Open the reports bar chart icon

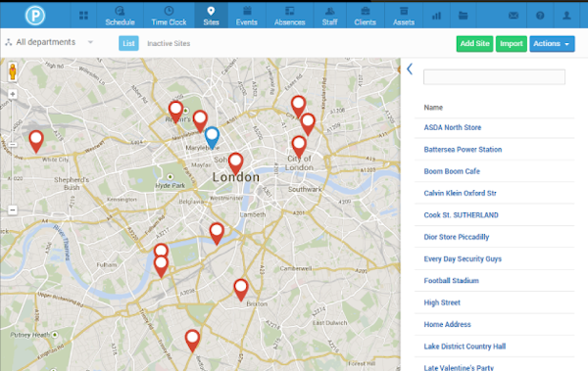click(436, 16)
